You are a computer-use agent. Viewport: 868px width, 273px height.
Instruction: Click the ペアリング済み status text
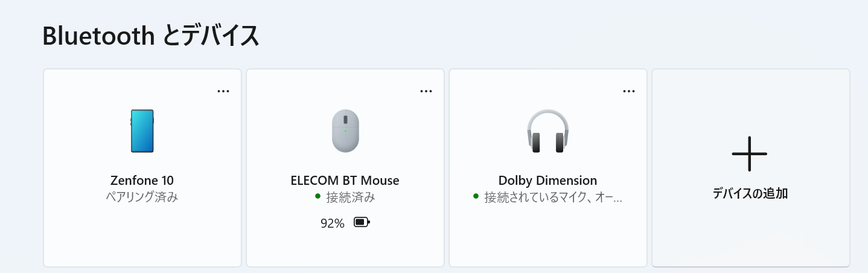(x=142, y=197)
